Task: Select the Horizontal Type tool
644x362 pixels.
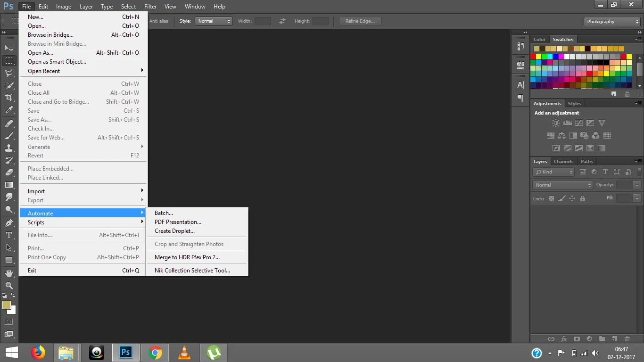Action: pos(9,235)
